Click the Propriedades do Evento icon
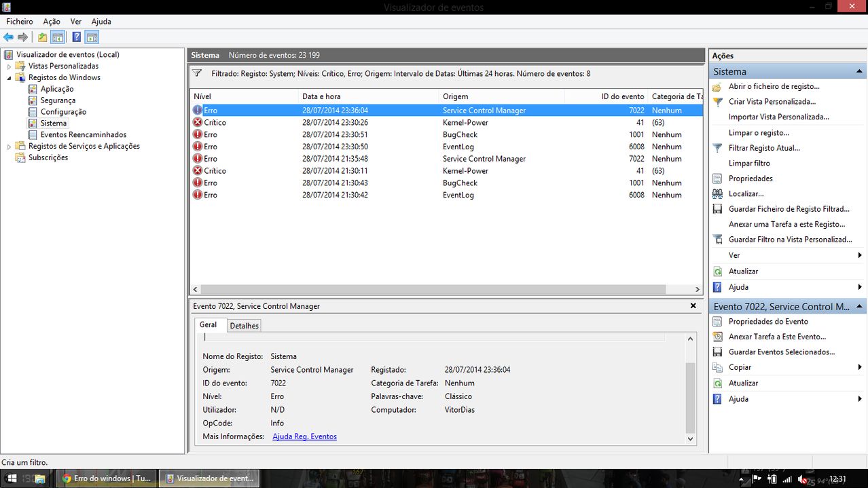The image size is (868, 488). tap(717, 322)
